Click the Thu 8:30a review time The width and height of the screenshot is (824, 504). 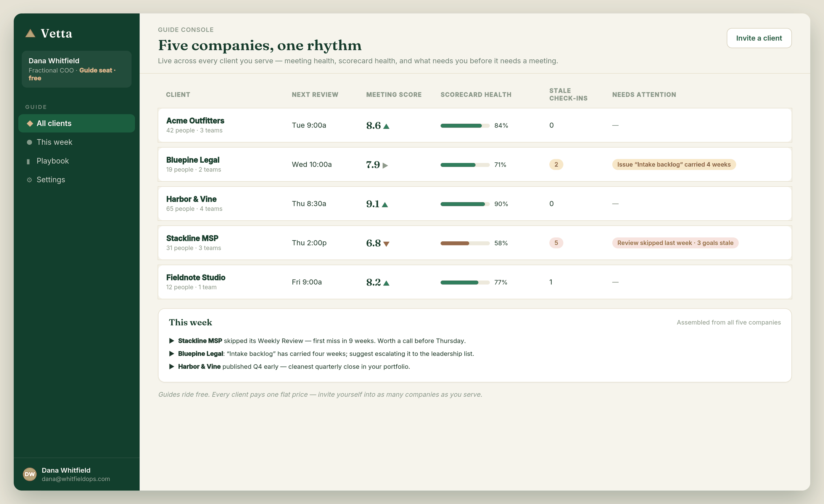pyautogui.click(x=309, y=203)
